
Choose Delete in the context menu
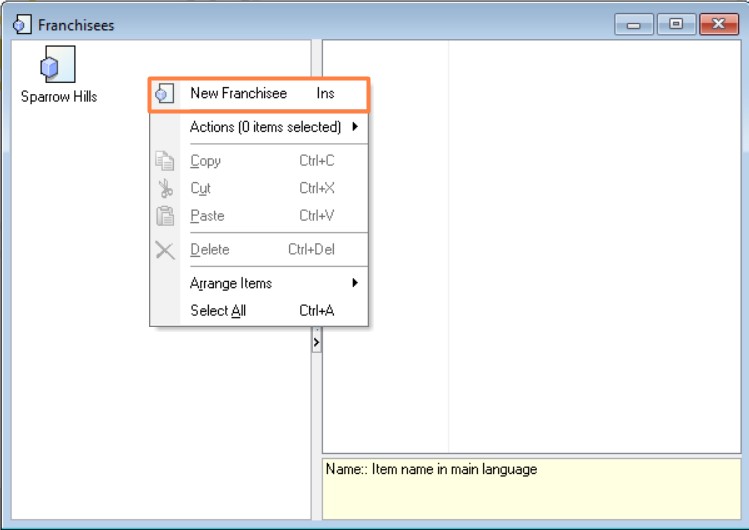259,250
